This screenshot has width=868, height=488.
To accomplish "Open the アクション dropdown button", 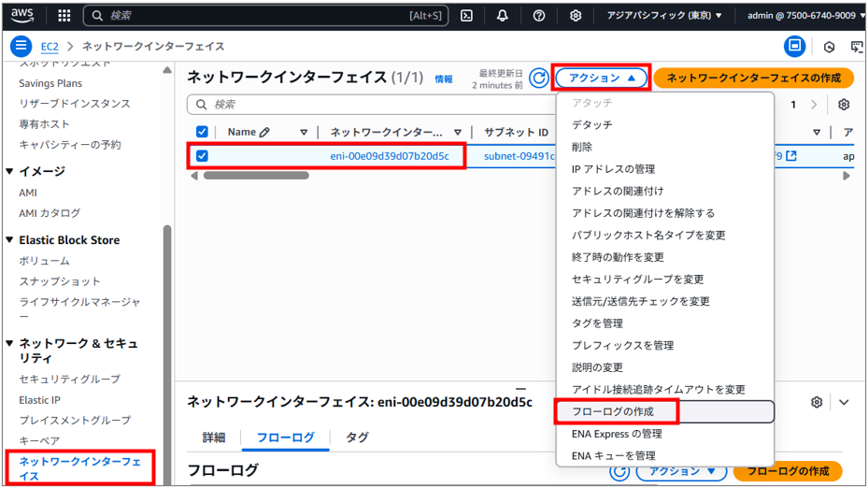I will pyautogui.click(x=601, y=79).
